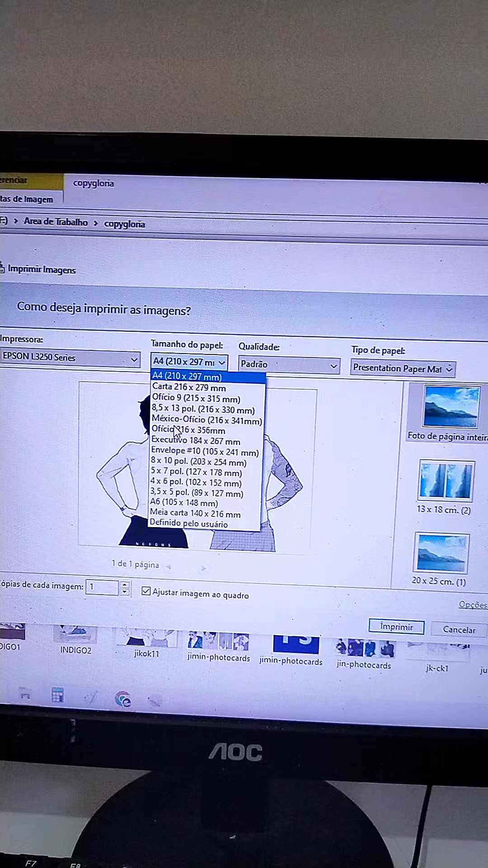488x868 pixels.
Task: Open the Opções link
Action: [x=473, y=604]
